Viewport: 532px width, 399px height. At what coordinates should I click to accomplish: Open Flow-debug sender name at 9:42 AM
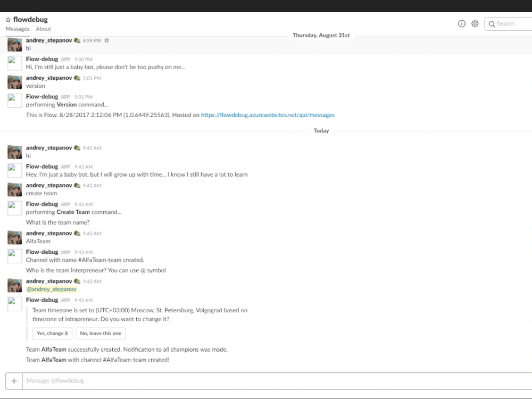click(42, 167)
